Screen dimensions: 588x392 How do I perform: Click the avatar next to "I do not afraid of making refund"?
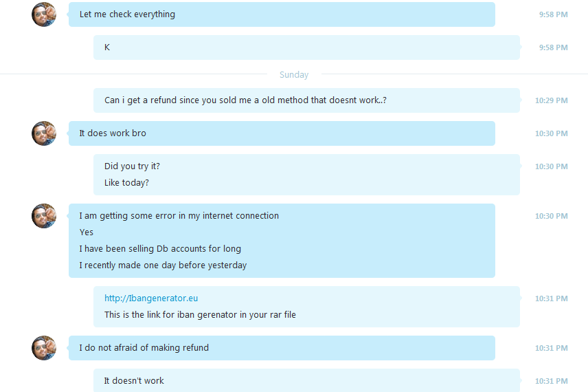coord(44,348)
